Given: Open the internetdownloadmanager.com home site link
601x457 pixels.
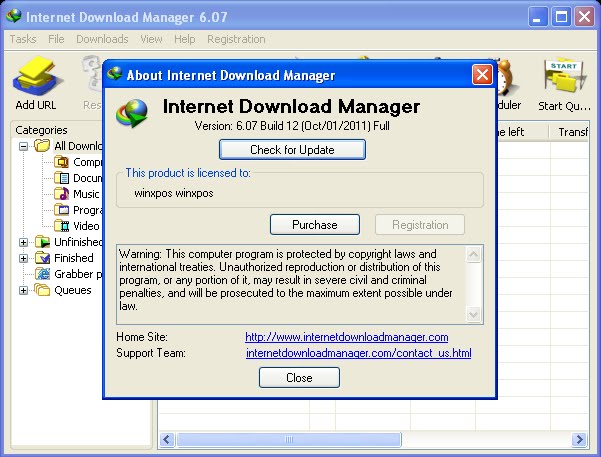Looking at the screenshot, I should point(346,337).
